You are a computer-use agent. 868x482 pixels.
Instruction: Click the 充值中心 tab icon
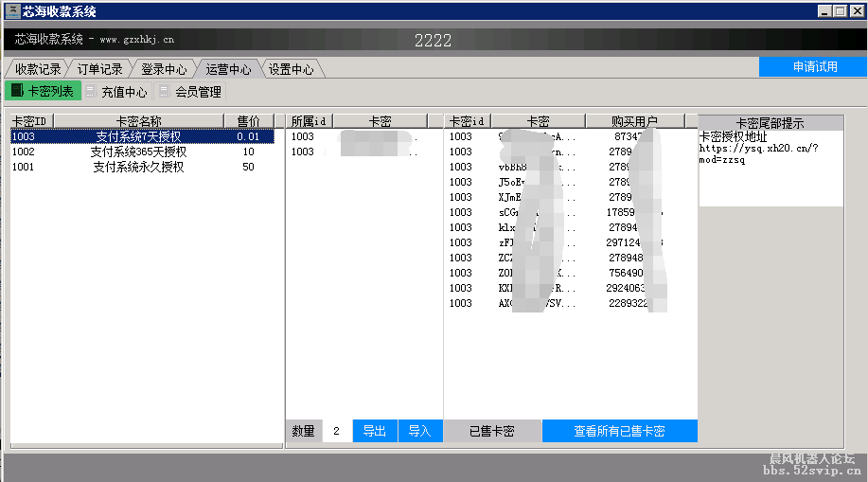[91, 92]
